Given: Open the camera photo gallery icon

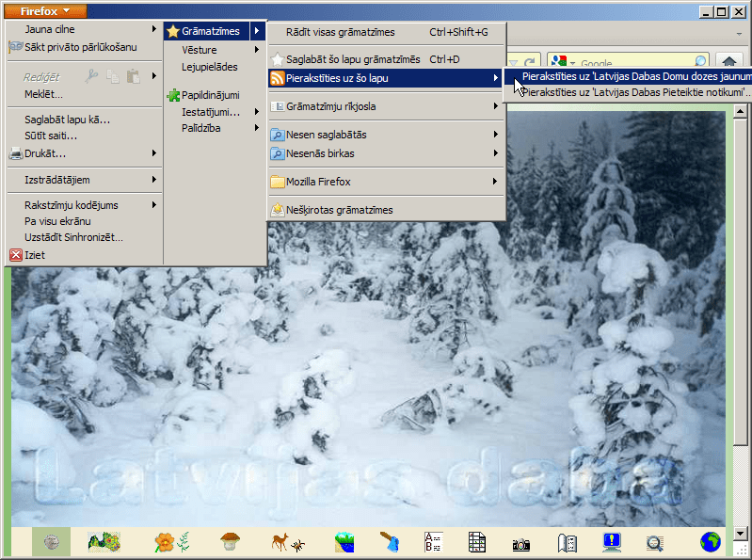Looking at the screenshot, I should (520, 545).
